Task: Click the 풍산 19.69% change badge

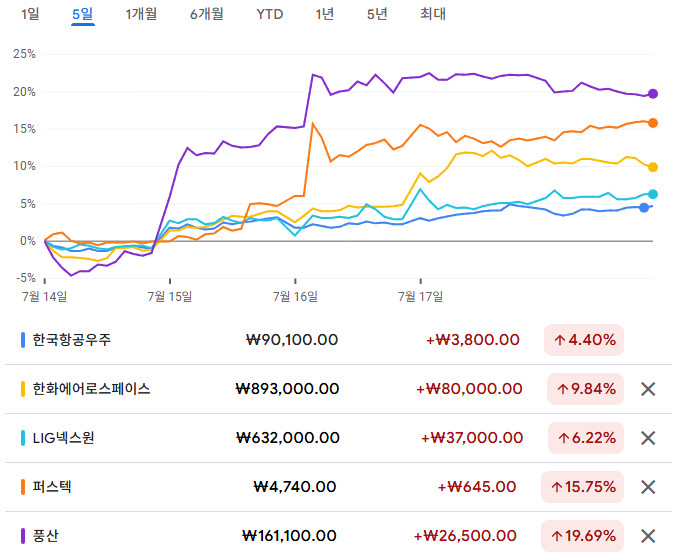Action: [x=583, y=536]
